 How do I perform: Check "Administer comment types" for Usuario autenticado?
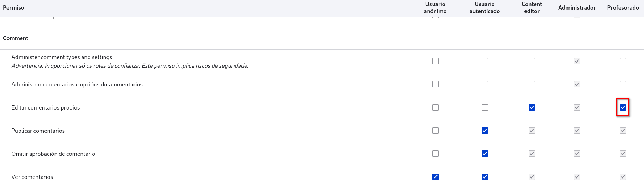coord(485,61)
